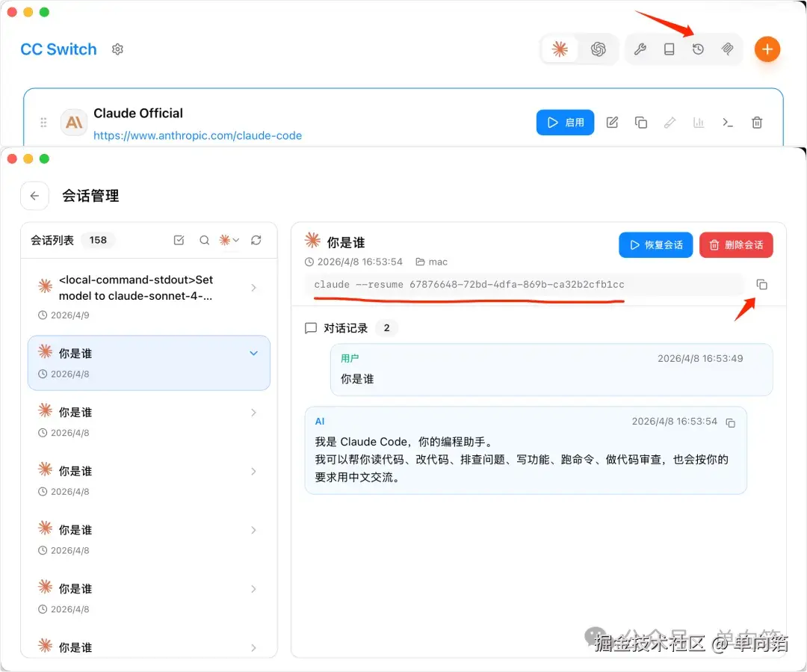
Task: Collapse the selected 你是谁 session chevron
Action: (253, 354)
